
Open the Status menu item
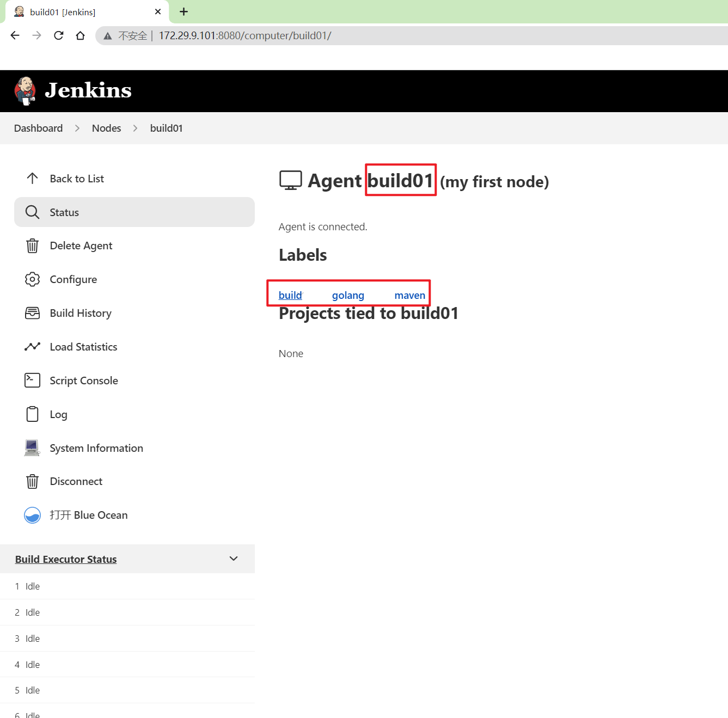pos(134,212)
